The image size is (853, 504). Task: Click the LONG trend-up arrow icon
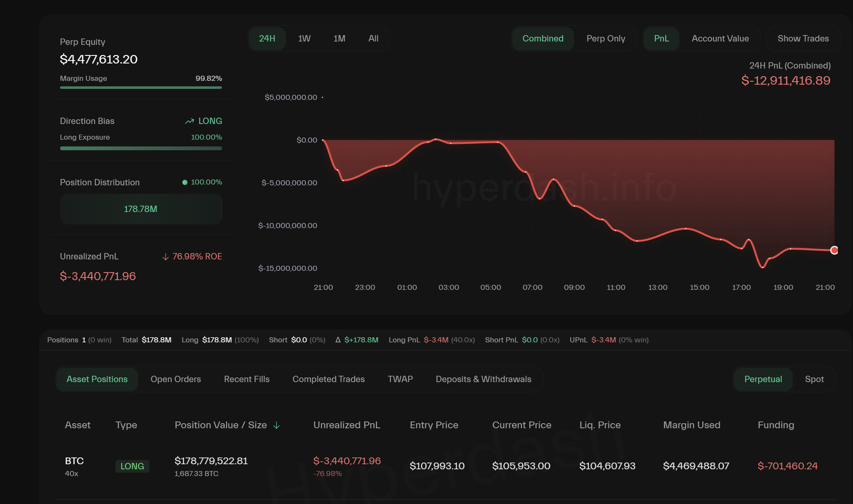pos(190,121)
